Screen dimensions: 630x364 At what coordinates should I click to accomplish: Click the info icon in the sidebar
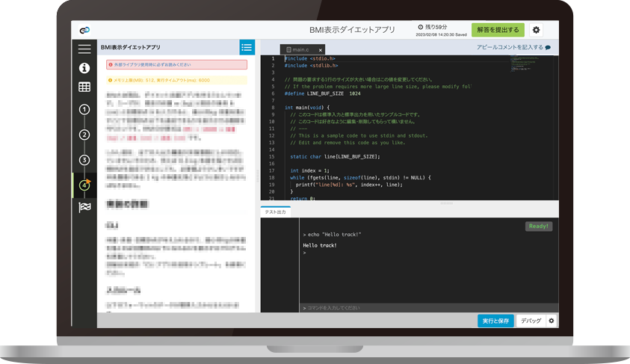(84, 68)
